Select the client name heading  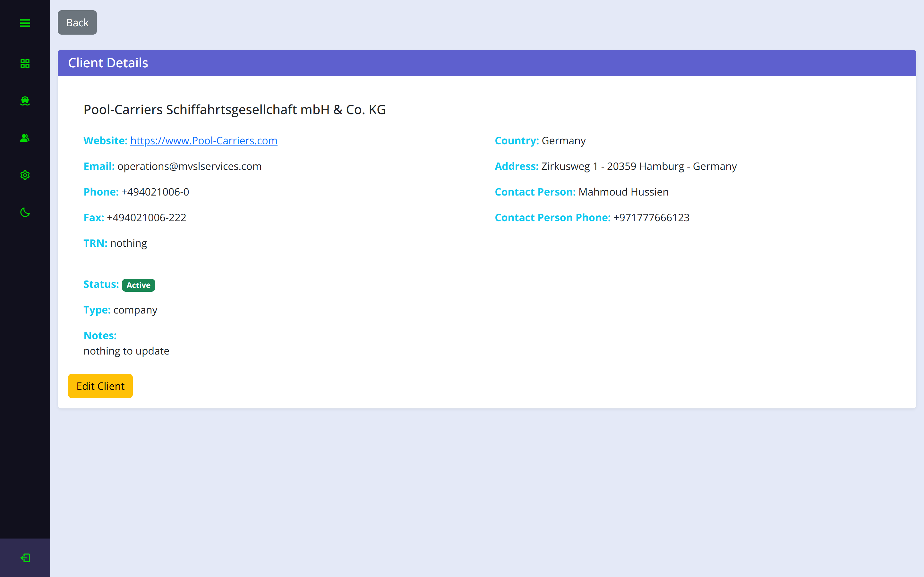click(234, 110)
